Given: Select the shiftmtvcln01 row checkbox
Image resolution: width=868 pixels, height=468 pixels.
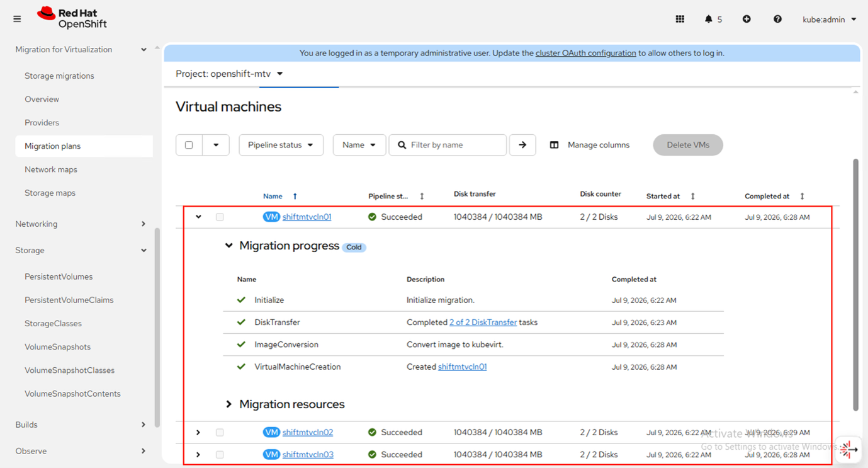Looking at the screenshot, I should pyautogui.click(x=220, y=217).
